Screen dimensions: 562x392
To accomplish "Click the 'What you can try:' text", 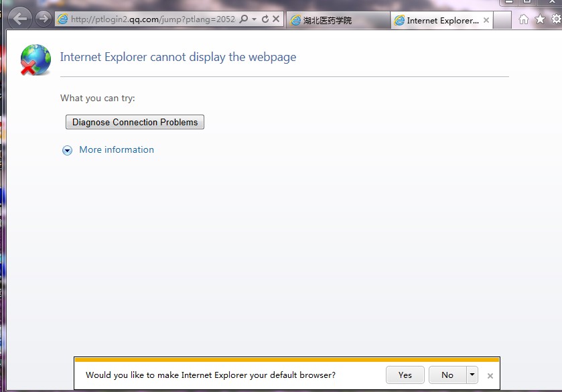I will [98, 98].
